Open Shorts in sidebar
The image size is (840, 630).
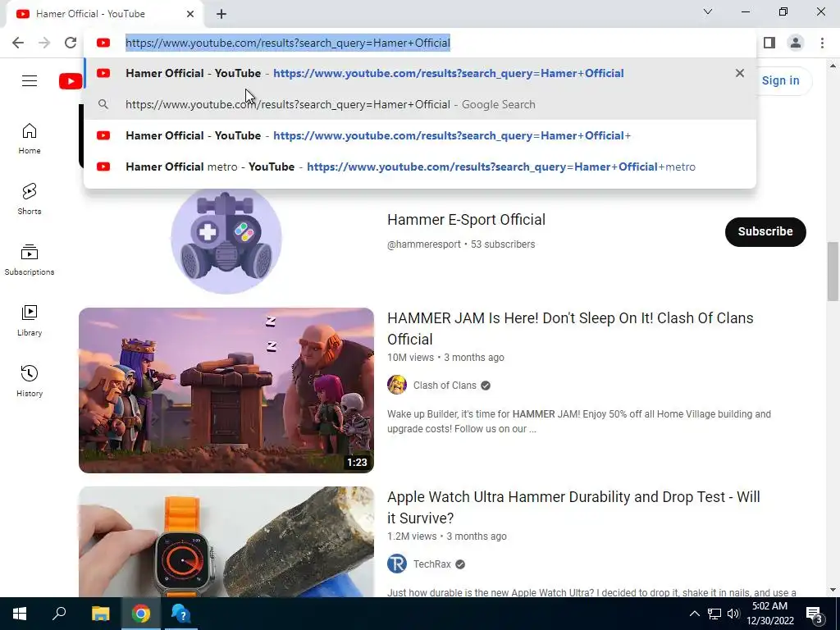pos(30,199)
